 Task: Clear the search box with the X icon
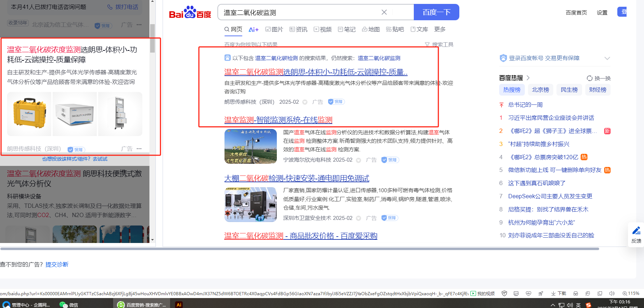tap(384, 12)
